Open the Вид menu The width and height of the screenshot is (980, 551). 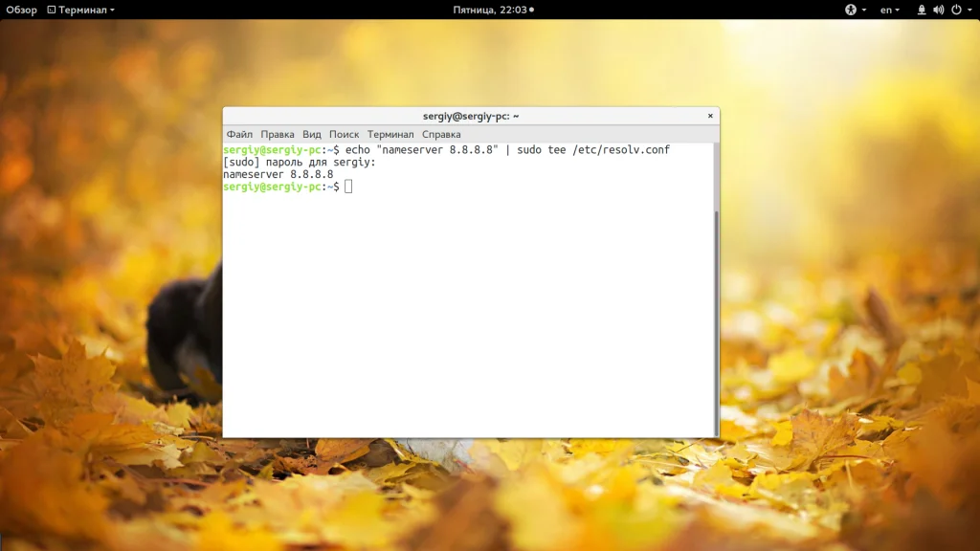pyautogui.click(x=312, y=135)
